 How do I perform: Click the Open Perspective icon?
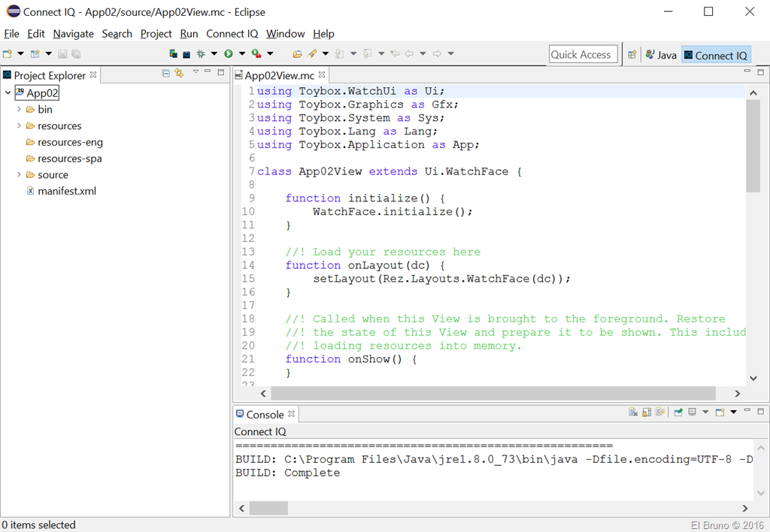pyautogui.click(x=632, y=55)
